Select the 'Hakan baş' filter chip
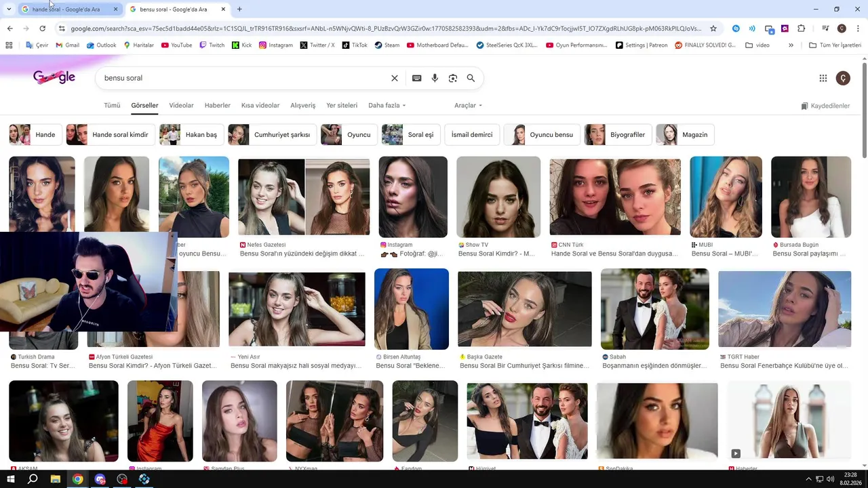Viewport: 868px width, 488px height. (192, 135)
